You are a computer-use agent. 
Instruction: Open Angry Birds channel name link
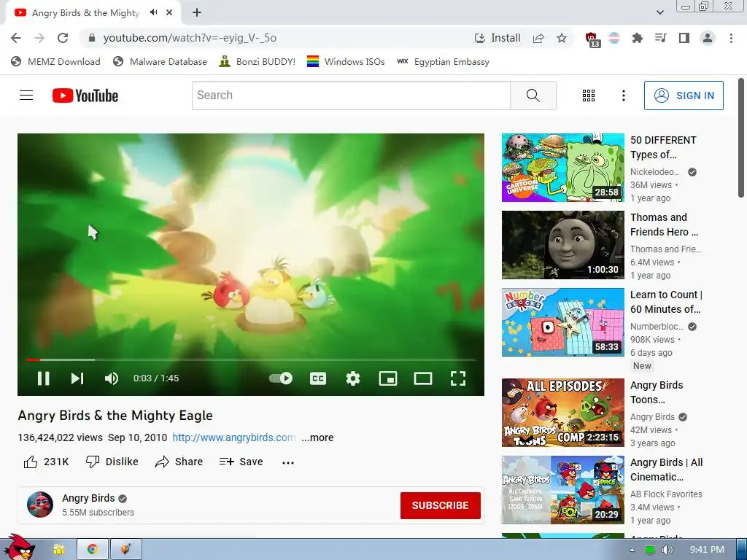coord(88,498)
